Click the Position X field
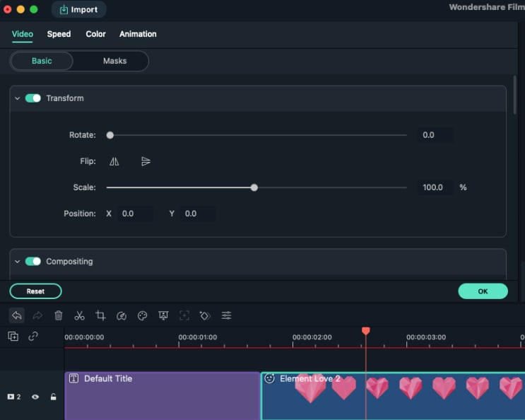The width and height of the screenshot is (525, 420). point(136,214)
